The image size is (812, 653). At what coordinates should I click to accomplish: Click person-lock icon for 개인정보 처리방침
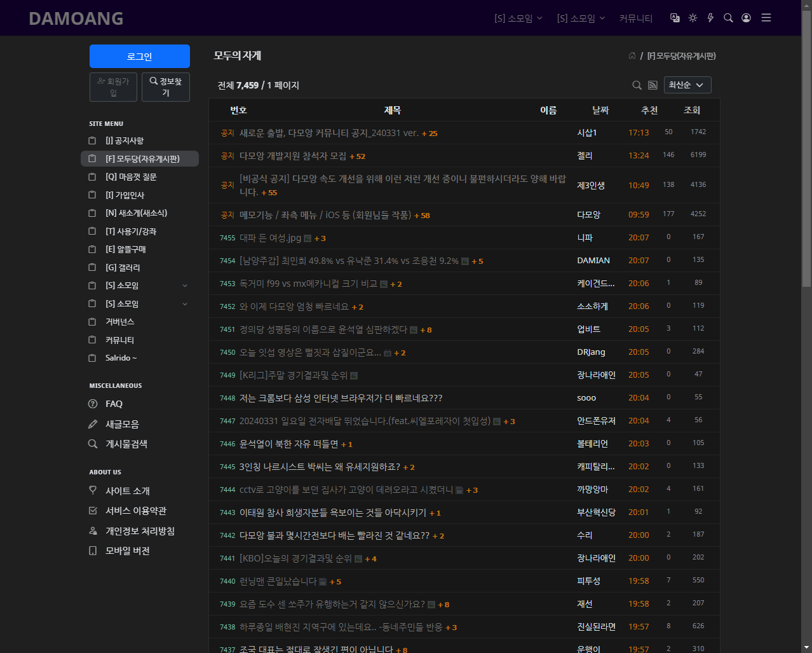click(93, 530)
